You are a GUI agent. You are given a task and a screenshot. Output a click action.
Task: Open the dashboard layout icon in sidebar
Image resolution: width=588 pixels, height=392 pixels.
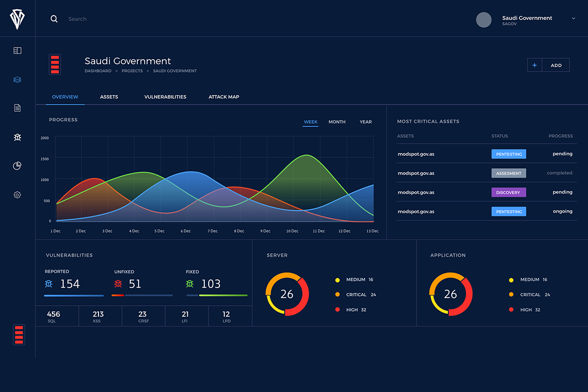(18, 50)
